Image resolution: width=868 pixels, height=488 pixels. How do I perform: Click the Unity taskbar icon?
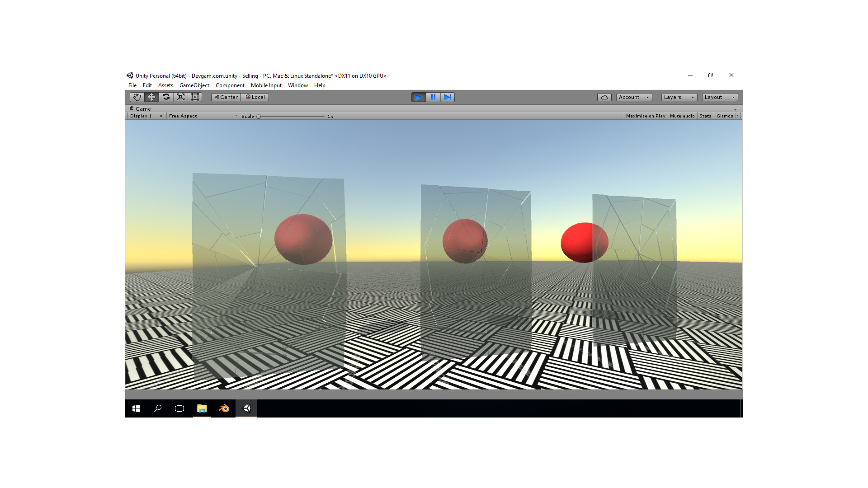point(246,408)
